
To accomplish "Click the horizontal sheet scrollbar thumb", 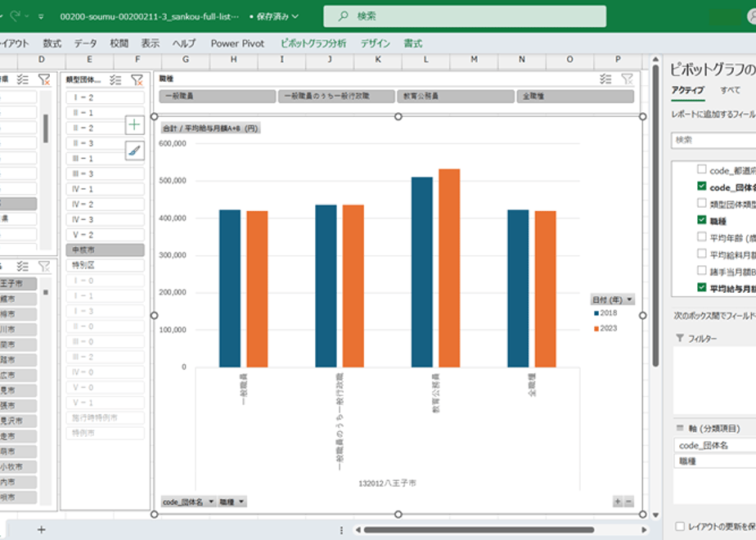I will [479, 530].
